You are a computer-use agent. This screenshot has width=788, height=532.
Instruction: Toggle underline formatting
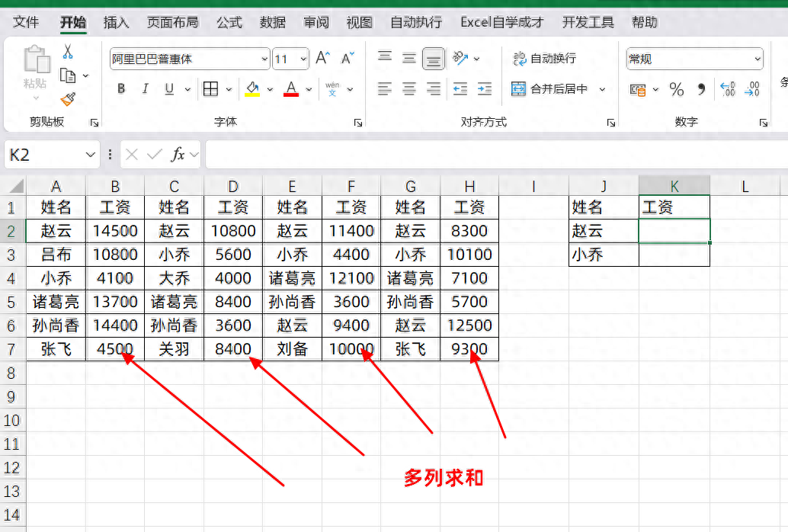pos(169,89)
